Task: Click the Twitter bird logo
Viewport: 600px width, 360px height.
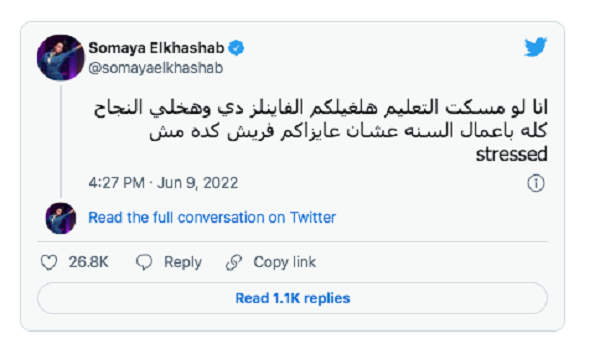Action: point(535,47)
